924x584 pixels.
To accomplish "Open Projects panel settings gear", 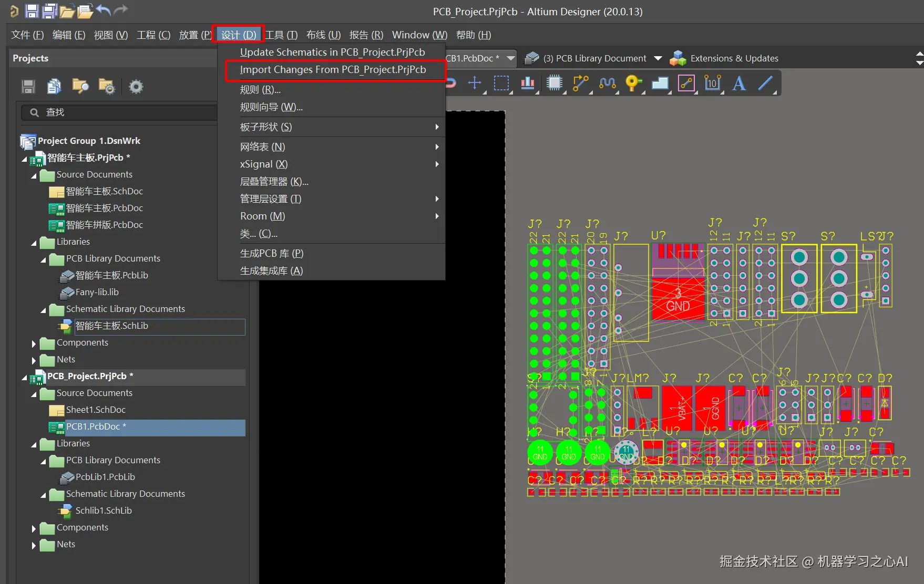I will tap(136, 86).
